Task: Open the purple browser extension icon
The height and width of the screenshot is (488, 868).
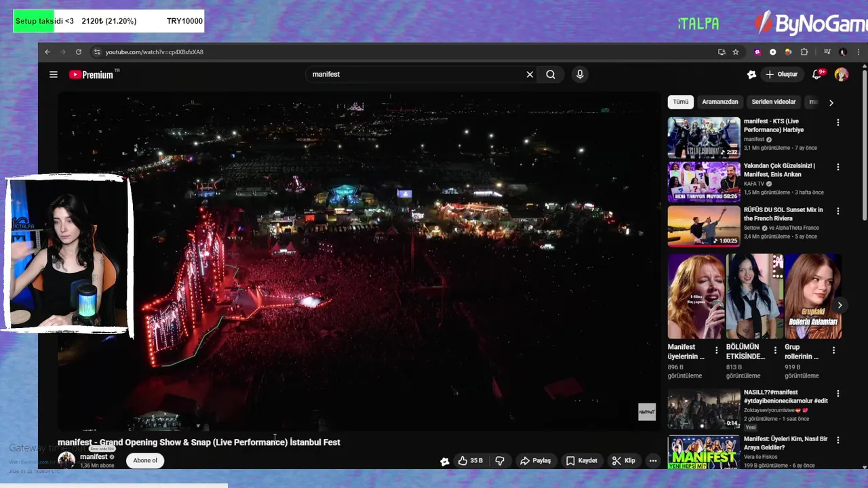Action: [x=757, y=52]
